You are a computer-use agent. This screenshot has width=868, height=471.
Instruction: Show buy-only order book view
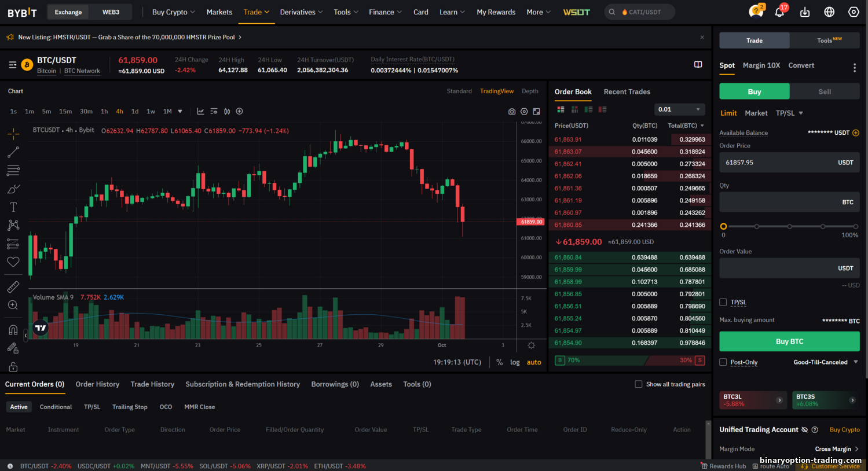click(x=588, y=109)
